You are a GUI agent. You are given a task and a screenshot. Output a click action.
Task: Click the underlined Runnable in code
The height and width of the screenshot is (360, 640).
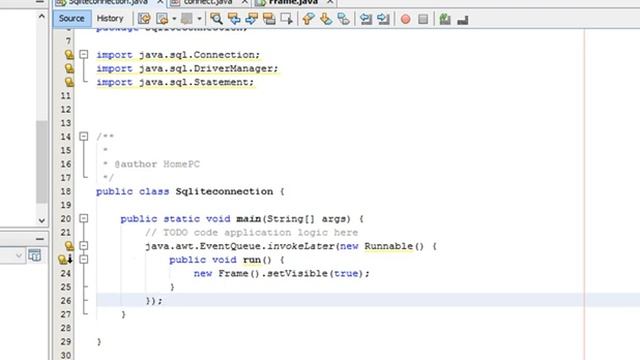(x=389, y=246)
